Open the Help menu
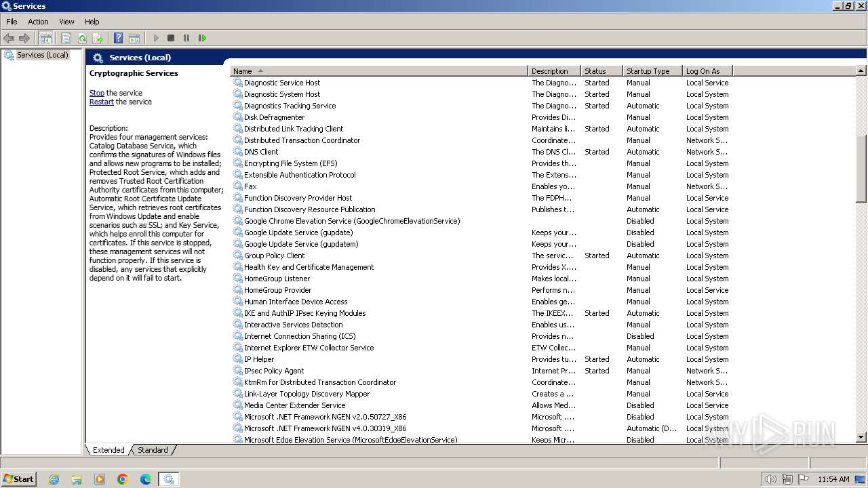 tap(92, 22)
